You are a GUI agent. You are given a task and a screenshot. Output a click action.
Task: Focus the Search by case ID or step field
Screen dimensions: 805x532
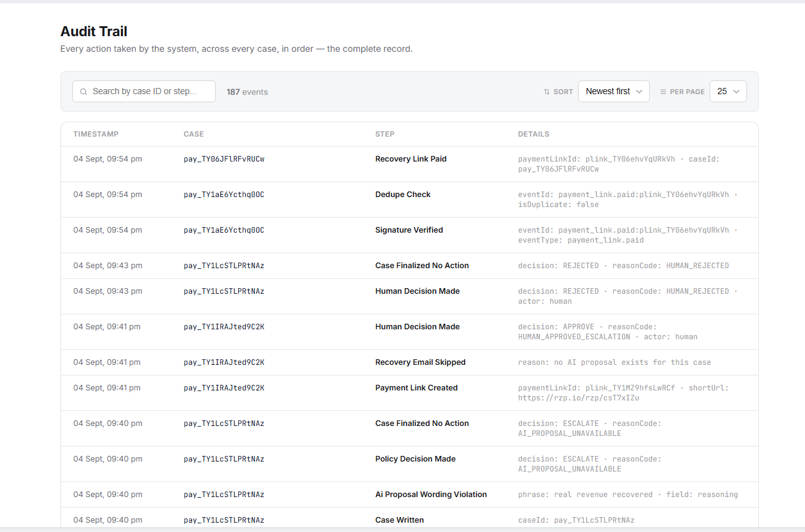144,91
